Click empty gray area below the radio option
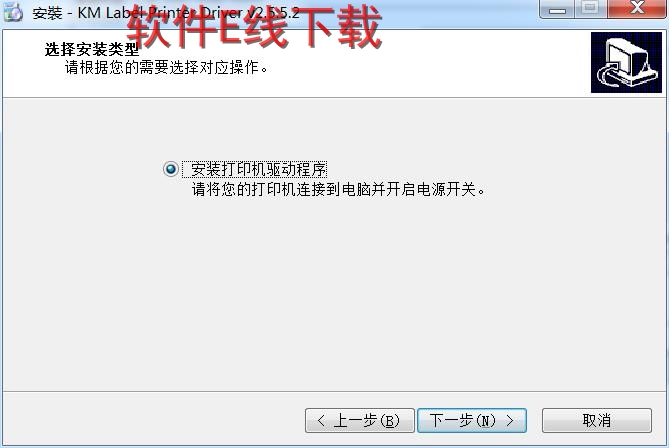The image size is (669, 448). [333, 294]
